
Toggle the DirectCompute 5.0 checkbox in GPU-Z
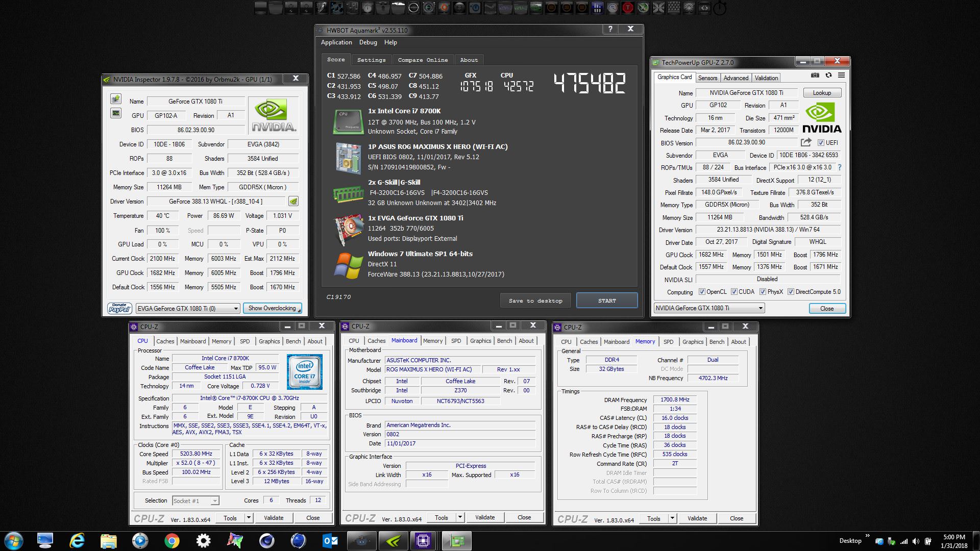click(x=791, y=292)
